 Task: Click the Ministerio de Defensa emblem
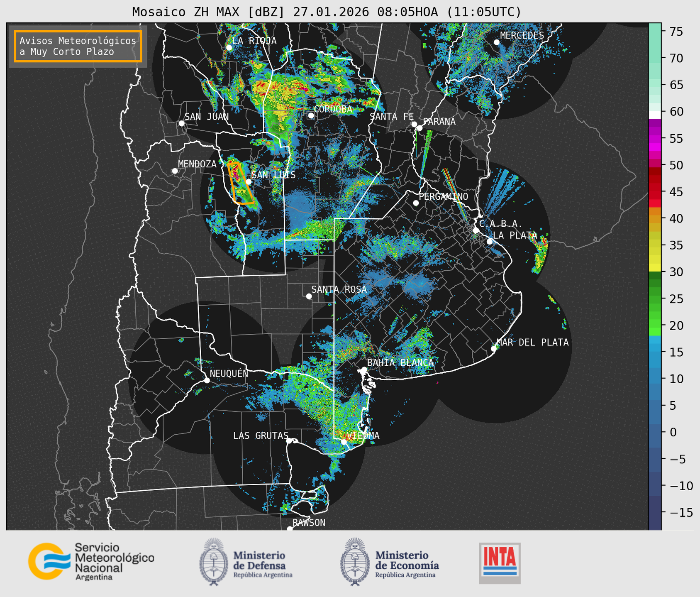tap(214, 562)
